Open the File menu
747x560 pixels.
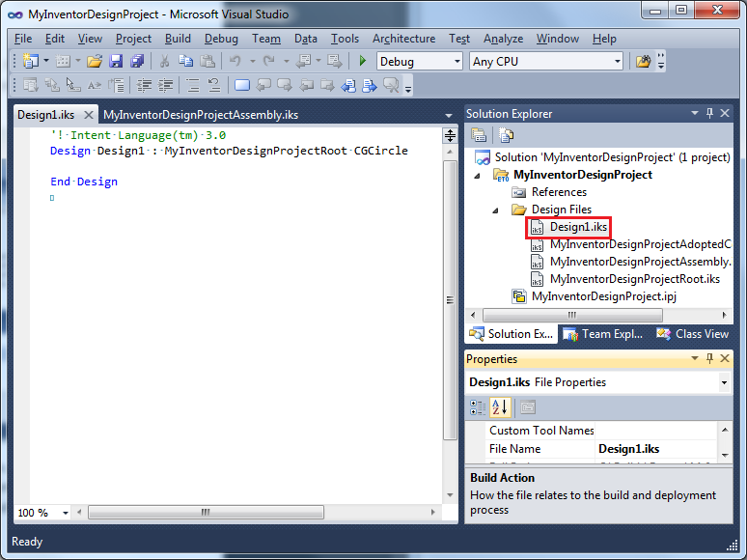pos(23,39)
